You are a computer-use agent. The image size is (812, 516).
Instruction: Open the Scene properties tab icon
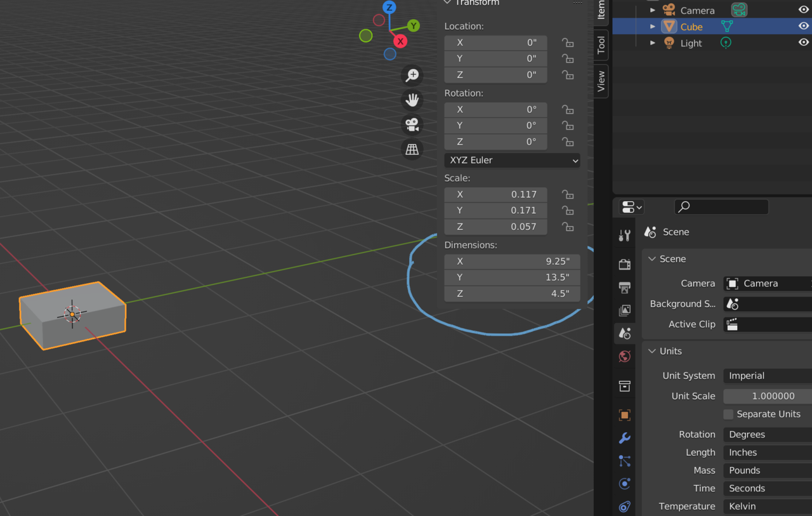(624, 333)
